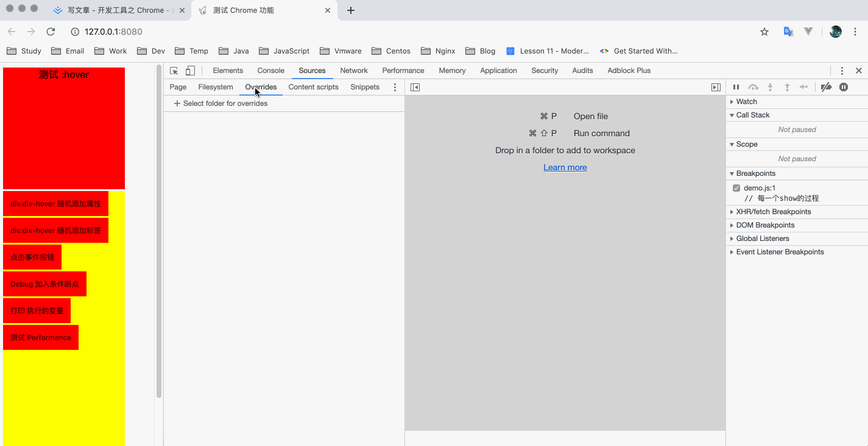The image size is (868, 446).
Task: Open the Security panel
Action: (x=545, y=71)
